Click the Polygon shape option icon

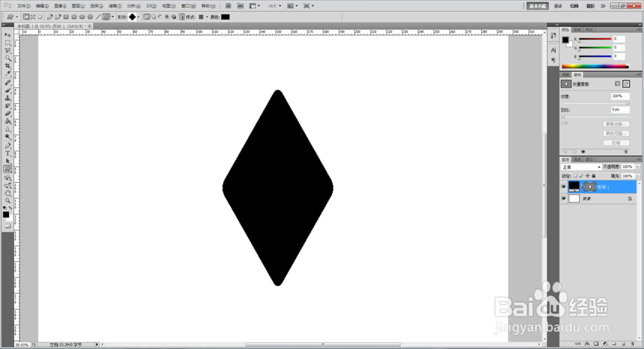click(x=90, y=17)
